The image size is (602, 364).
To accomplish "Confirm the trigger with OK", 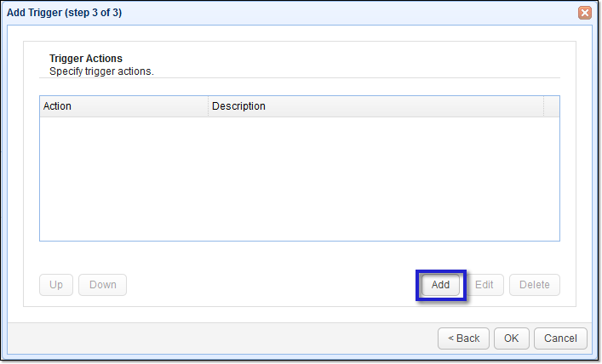I will [x=511, y=338].
